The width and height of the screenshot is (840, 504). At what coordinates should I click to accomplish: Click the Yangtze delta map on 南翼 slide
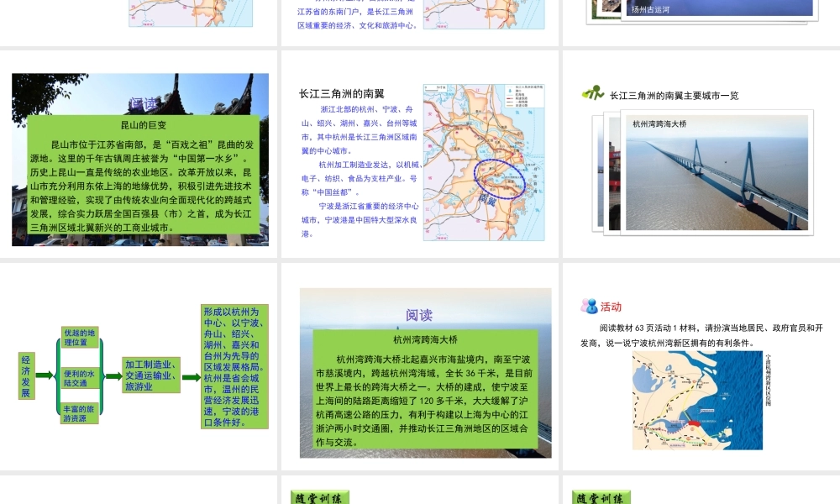484,162
